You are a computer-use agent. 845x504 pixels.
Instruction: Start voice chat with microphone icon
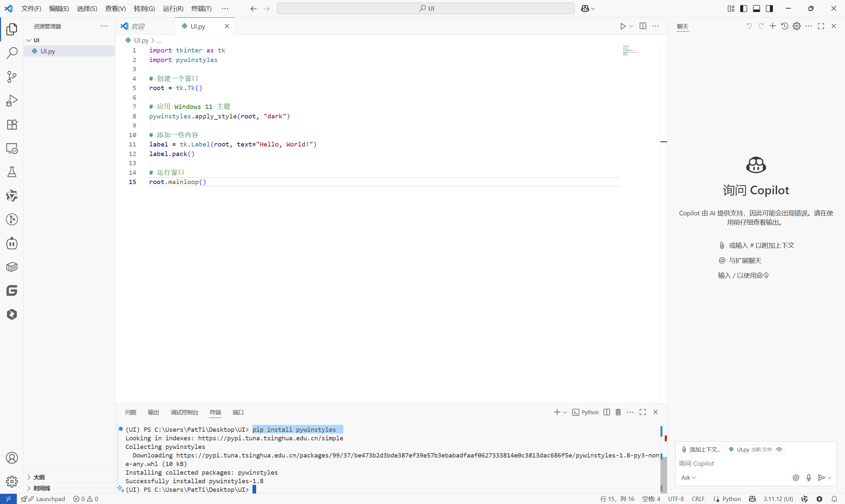point(809,478)
